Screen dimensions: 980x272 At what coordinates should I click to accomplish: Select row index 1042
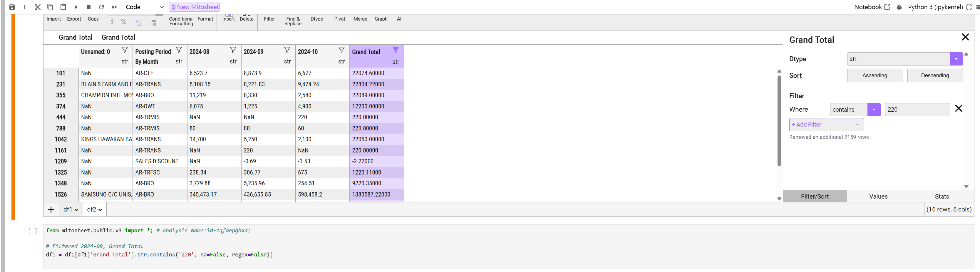point(61,139)
